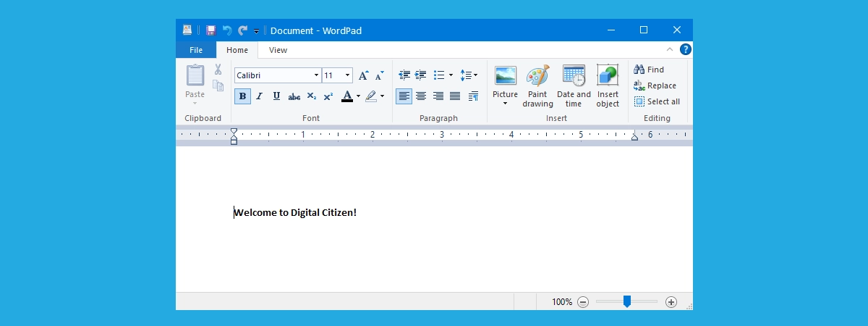This screenshot has height=326, width=868.
Task: Align text right
Action: coord(438,96)
